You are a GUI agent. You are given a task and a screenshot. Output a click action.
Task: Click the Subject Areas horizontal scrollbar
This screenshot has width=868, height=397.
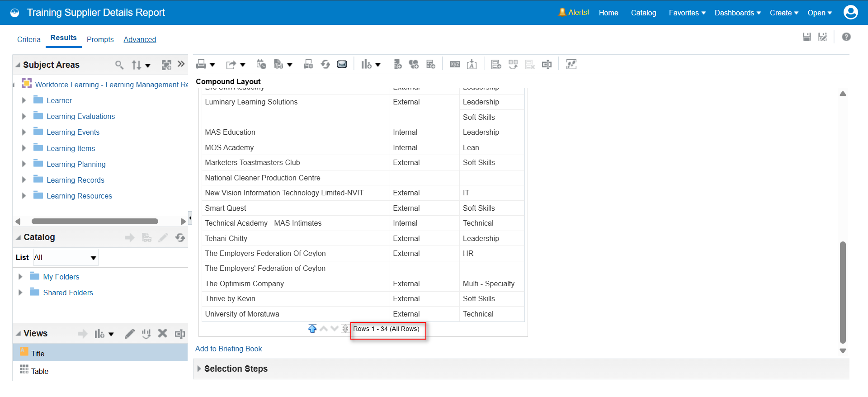(95, 222)
